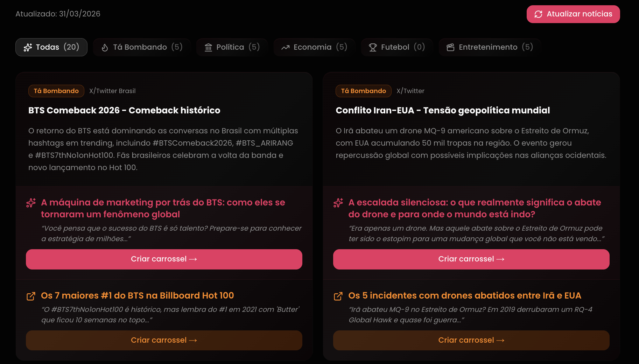The height and width of the screenshot is (364, 639).
Task: Click the clapperboard icon for Entretenimento
Action: tap(450, 47)
